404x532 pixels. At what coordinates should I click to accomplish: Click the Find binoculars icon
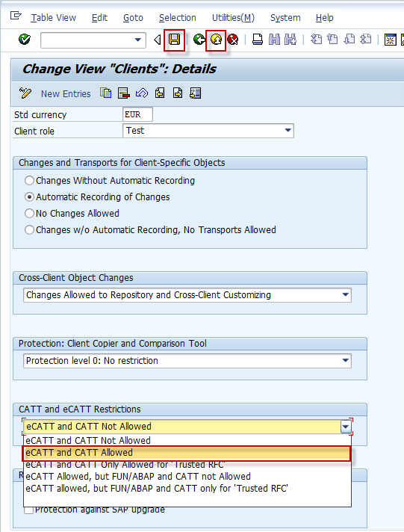pyautogui.click(x=274, y=40)
